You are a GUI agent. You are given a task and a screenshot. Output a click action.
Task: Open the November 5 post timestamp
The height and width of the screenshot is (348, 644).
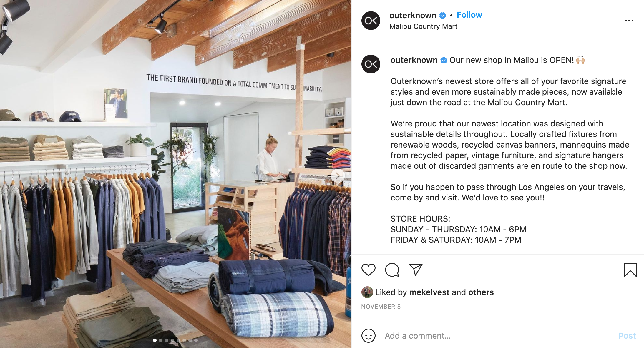point(381,307)
